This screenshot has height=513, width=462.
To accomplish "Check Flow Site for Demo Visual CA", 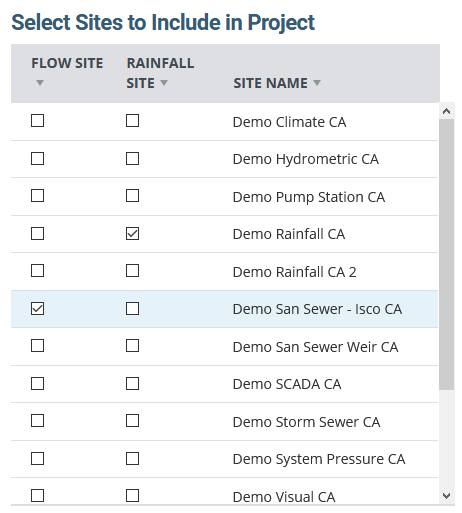I will tap(37, 496).
